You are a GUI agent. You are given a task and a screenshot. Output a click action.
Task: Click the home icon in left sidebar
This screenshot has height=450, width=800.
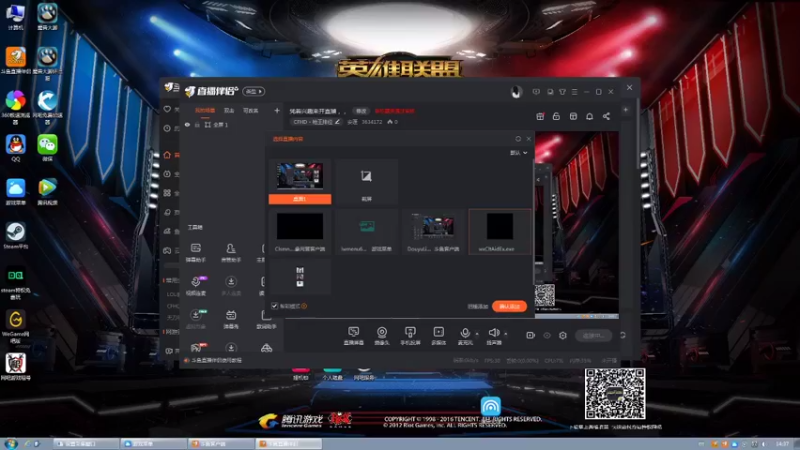tap(167, 155)
